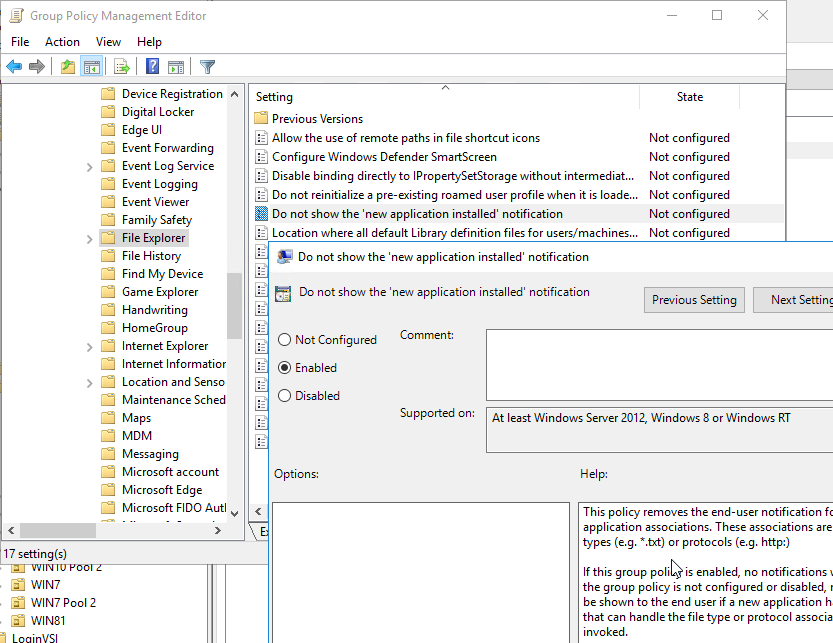The width and height of the screenshot is (833, 643).
Task: Click the MDM folder icon
Action: click(108, 436)
